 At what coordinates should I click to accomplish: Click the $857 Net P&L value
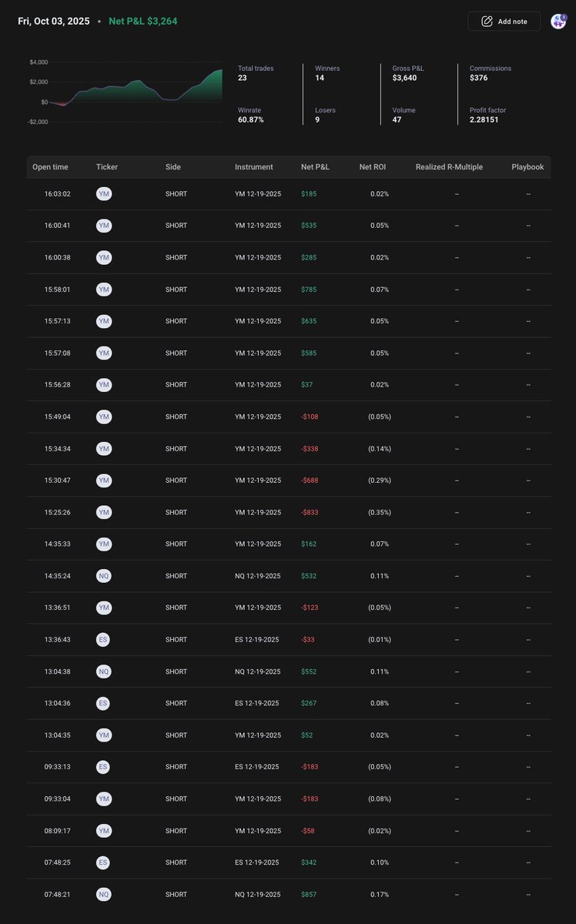tap(309, 895)
